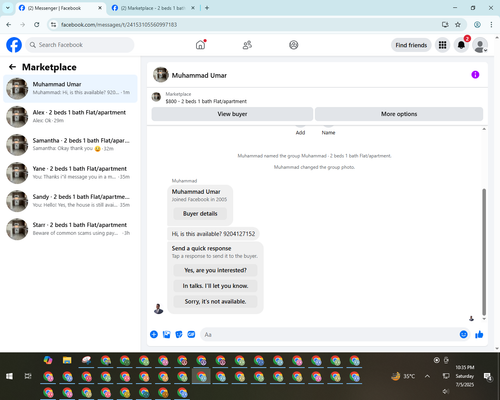Open Buyer details for Muhammad Umar

tap(200, 214)
